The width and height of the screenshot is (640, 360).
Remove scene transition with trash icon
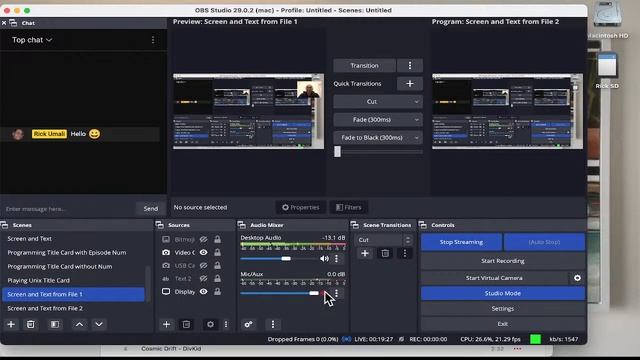[x=385, y=253]
